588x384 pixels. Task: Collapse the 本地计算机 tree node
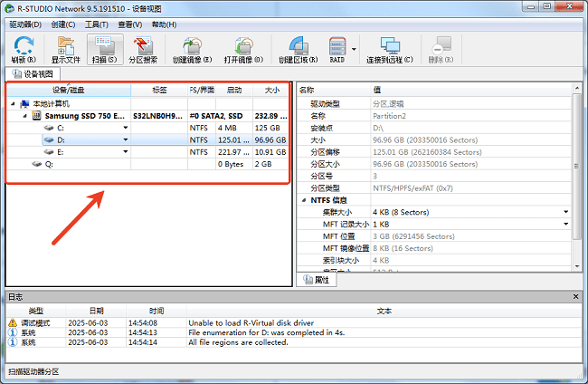click(14, 103)
